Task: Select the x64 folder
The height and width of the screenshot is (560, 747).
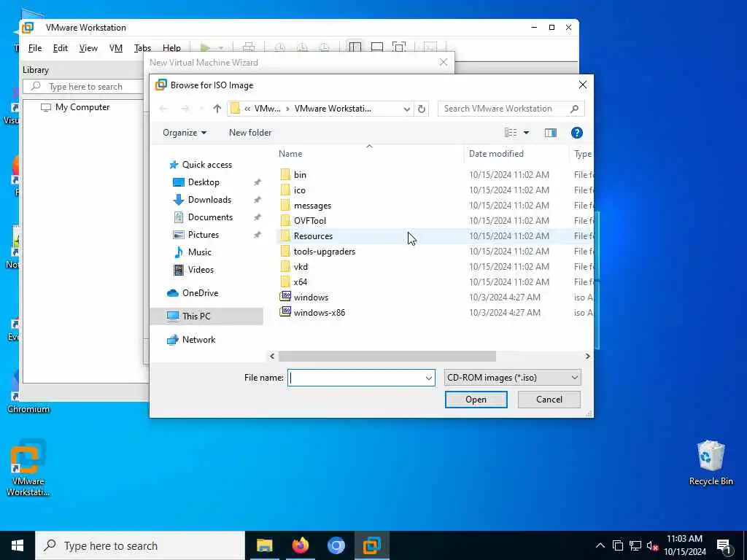Action: [300, 281]
